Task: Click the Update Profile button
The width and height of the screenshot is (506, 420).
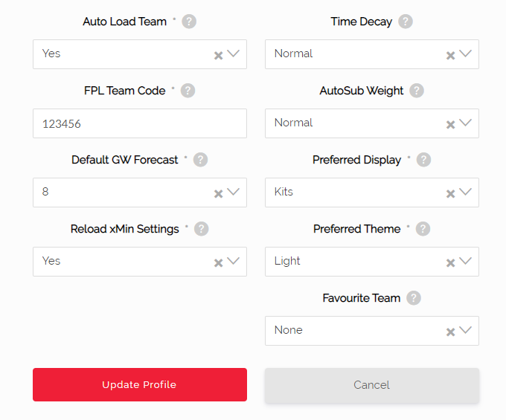Action: pyautogui.click(x=140, y=385)
